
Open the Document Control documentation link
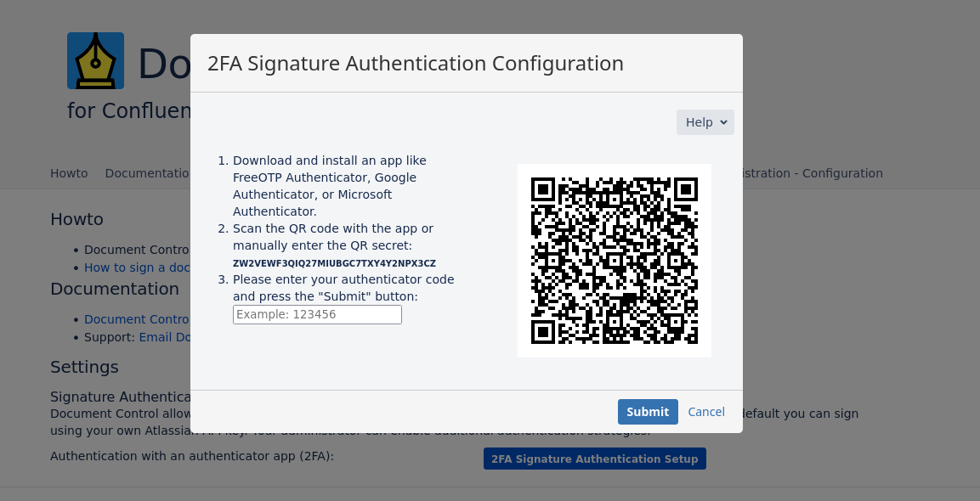(x=136, y=319)
